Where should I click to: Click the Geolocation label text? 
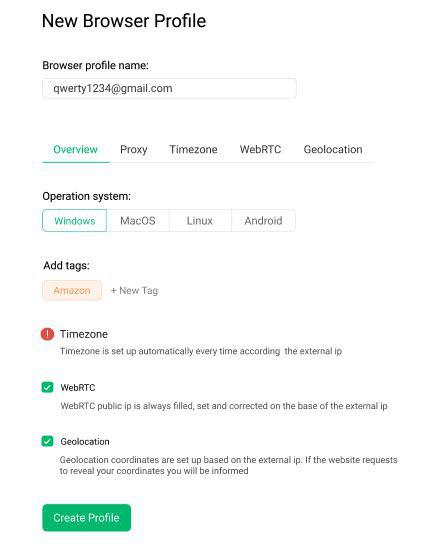[x=85, y=442]
